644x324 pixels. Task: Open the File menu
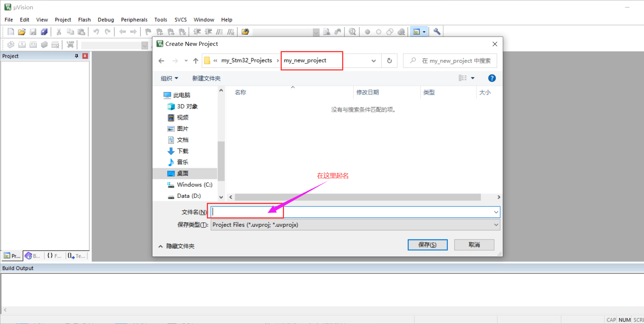click(9, 20)
